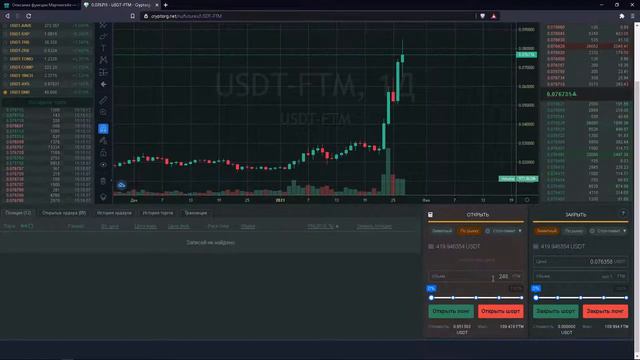Hide all drawings with the eye icon
Image resolution: width=640 pixels, height=360 pixels.
tap(103, 165)
